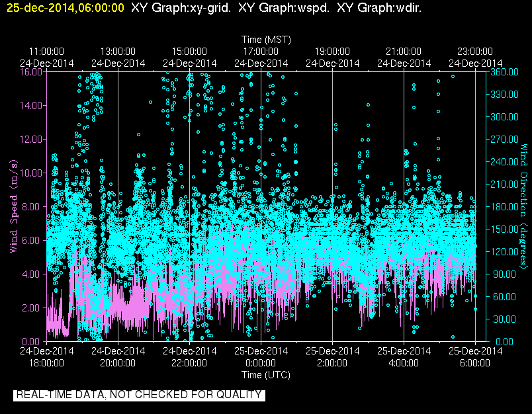Click the '0:00:00' UTC bottom tick label
This screenshot has width=532, height=414.
tap(261, 363)
